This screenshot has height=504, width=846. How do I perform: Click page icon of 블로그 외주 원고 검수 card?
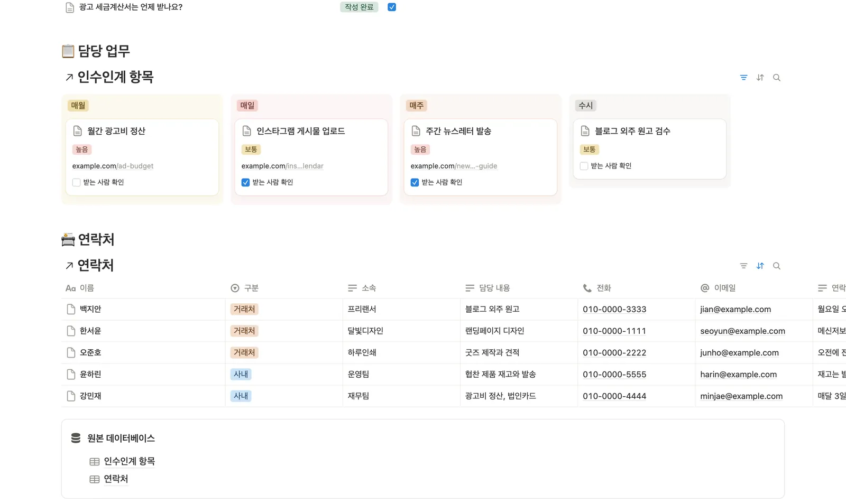(585, 131)
